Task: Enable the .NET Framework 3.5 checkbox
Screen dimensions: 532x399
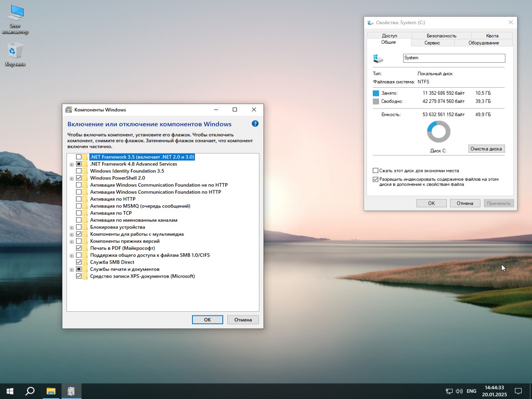Action: [x=79, y=157]
